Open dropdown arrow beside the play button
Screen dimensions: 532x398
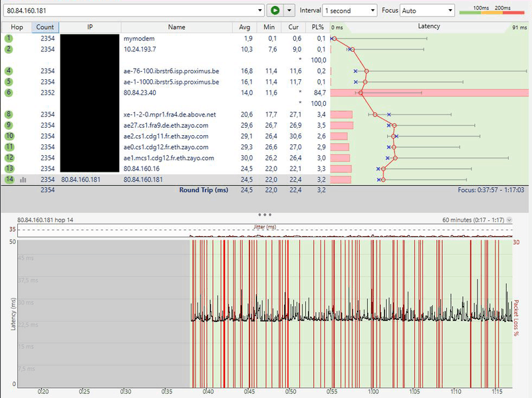289,11
